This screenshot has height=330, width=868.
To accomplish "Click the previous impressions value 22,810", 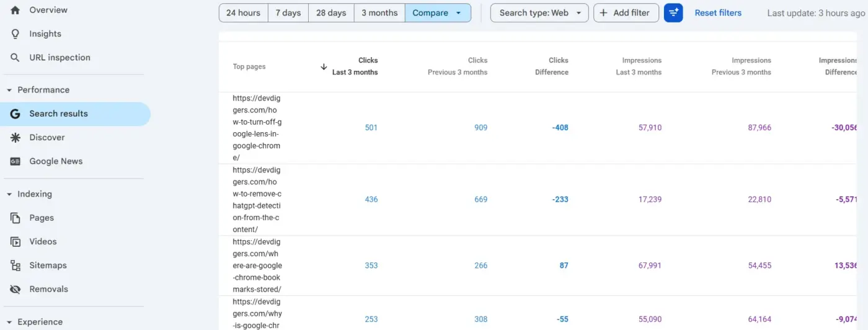I will (759, 200).
